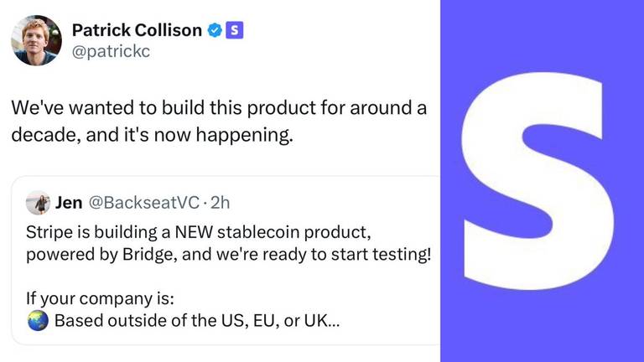Viewport: 644px width, 362px height.
Task: Click the small purple Stripe affiliation badge
Action: tap(235, 30)
